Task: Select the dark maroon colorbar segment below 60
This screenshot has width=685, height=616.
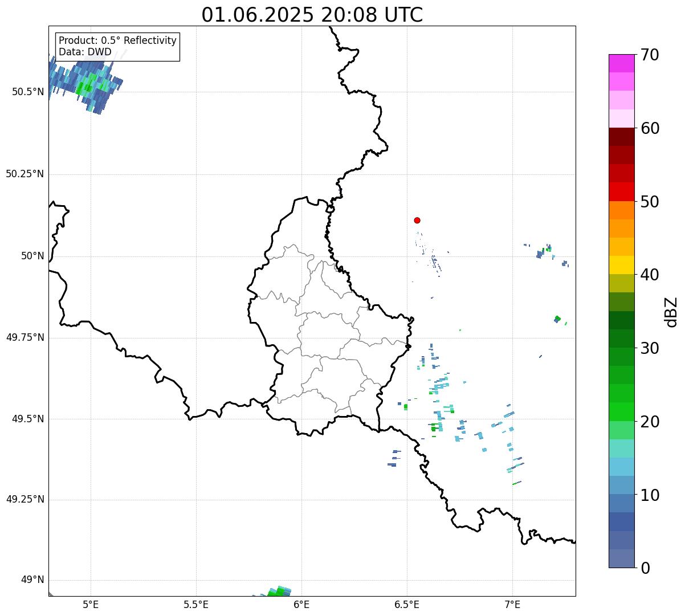Action: 621,137
